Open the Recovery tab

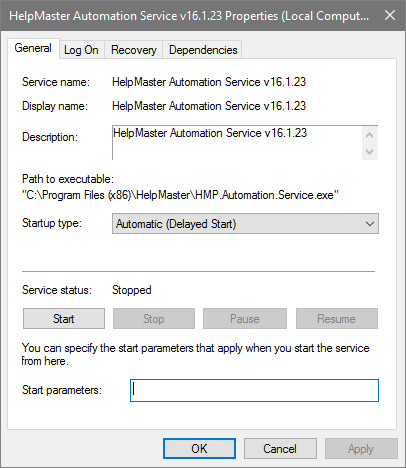pyautogui.click(x=134, y=50)
